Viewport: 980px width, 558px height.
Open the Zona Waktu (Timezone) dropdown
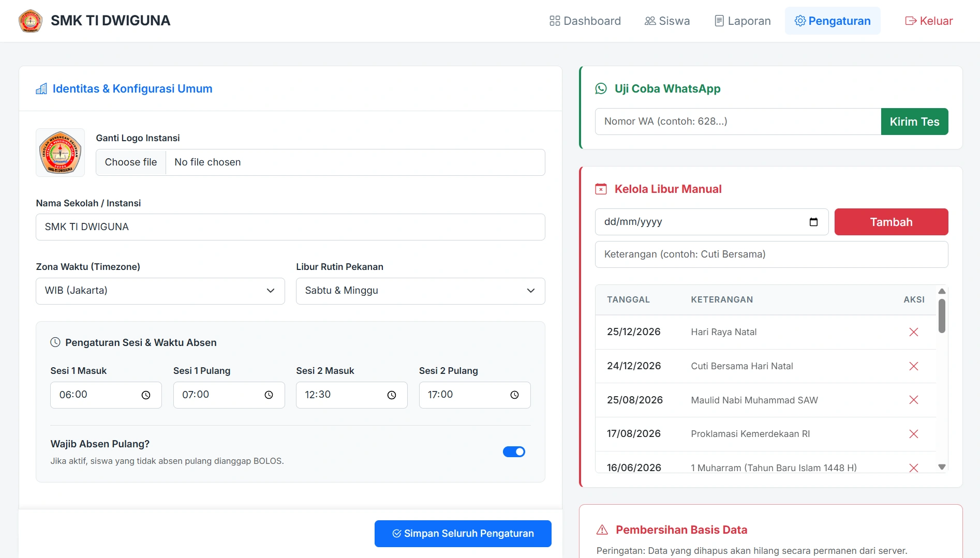[x=160, y=291]
